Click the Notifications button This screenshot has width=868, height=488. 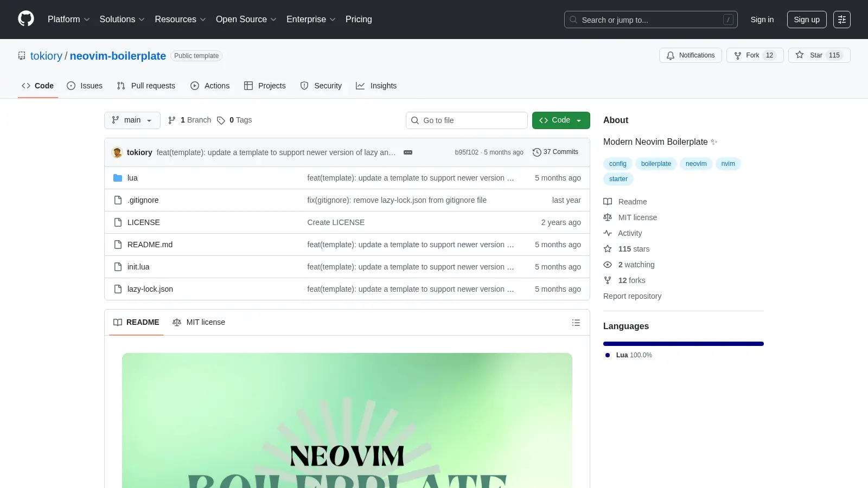[691, 55]
